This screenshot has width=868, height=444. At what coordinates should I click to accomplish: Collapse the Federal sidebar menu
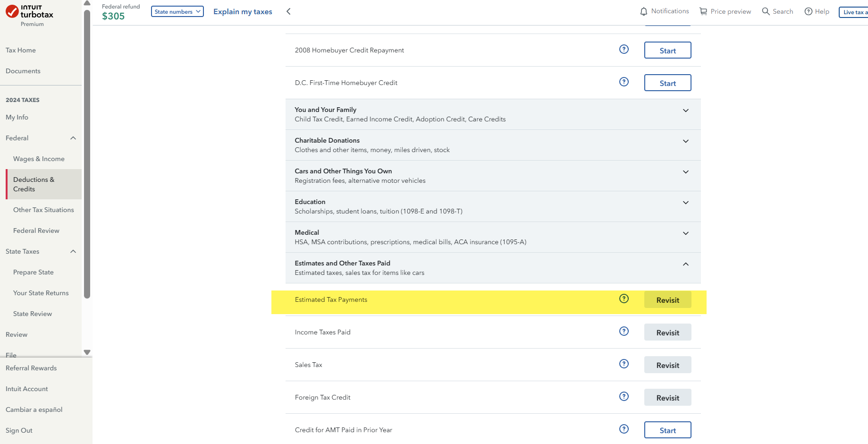[x=73, y=138]
